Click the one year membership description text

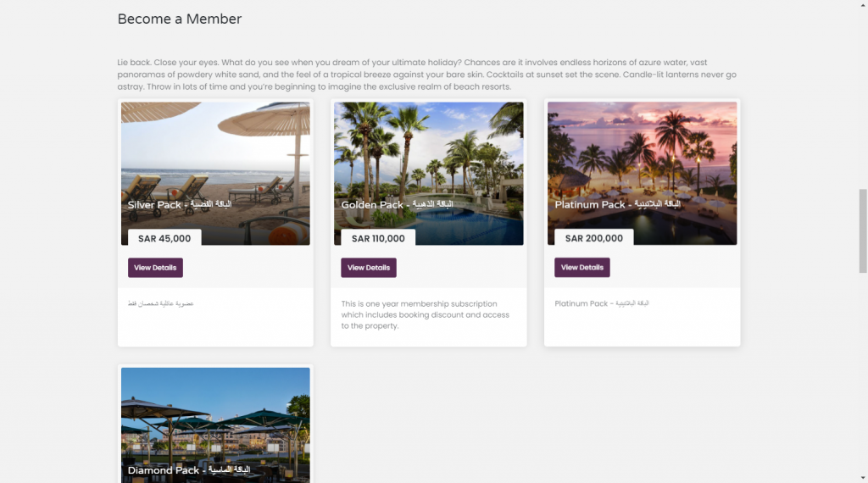pyautogui.click(x=420, y=314)
